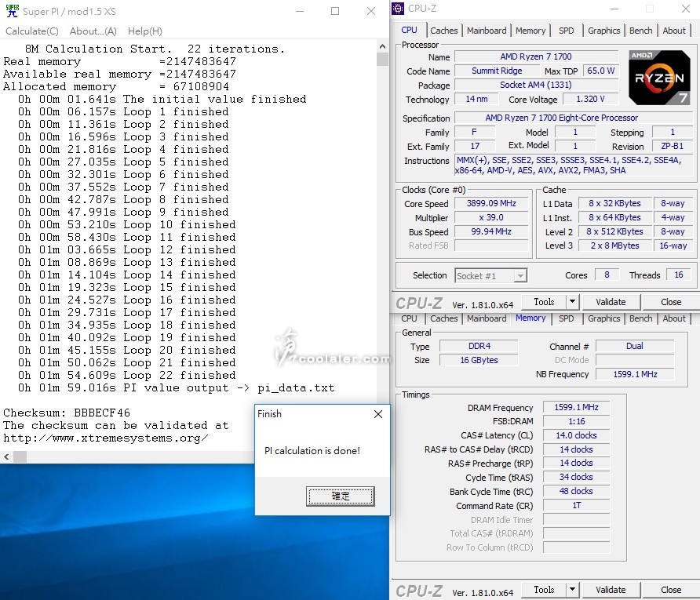Expand the Tools dropdown arrow in upper CPU-Z window
Image resolution: width=700 pixels, height=600 pixels.
(x=572, y=302)
